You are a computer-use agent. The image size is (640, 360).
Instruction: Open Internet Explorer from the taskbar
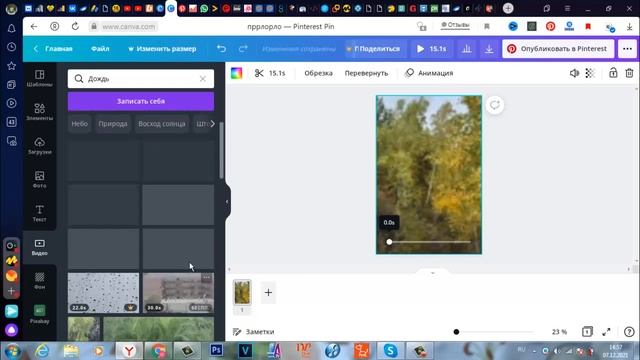42,350
